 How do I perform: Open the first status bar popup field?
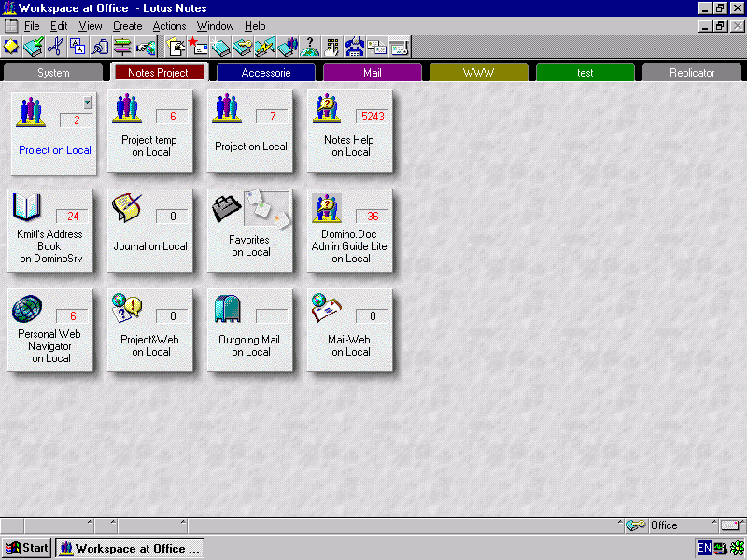click(x=59, y=525)
